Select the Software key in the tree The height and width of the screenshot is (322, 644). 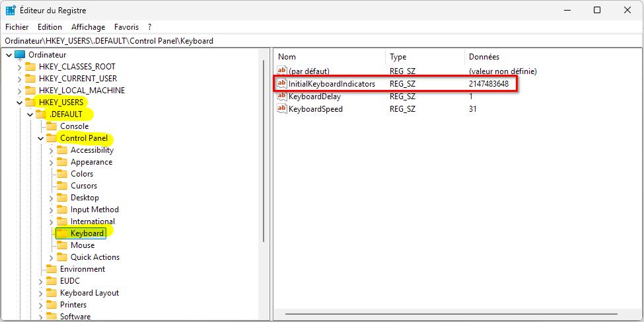pyautogui.click(x=75, y=317)
